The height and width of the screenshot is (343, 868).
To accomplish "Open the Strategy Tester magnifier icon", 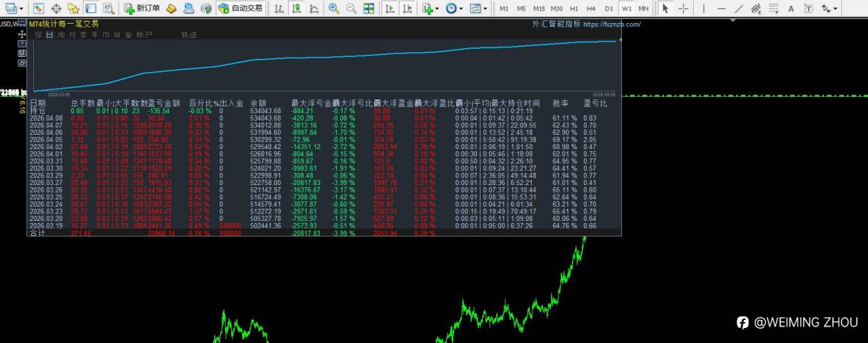I will 108,8.
